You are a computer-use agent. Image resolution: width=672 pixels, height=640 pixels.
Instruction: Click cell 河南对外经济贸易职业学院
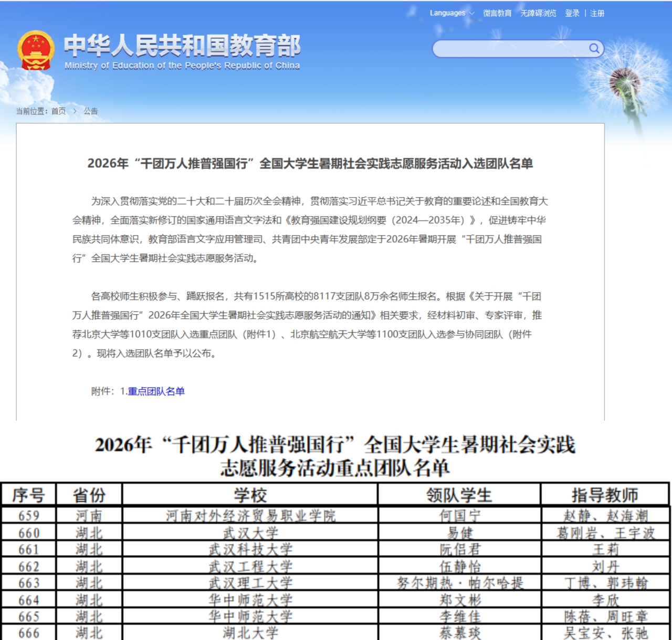point(250,516)
